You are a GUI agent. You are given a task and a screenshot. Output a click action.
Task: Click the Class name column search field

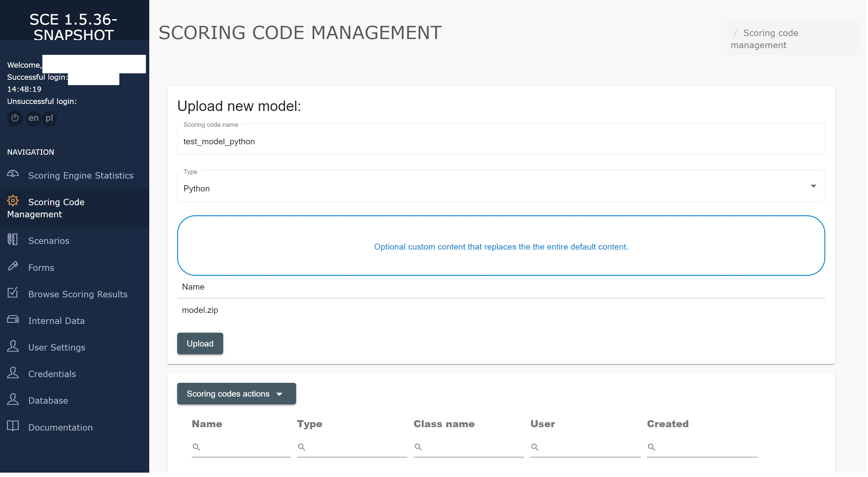[472, 448]
